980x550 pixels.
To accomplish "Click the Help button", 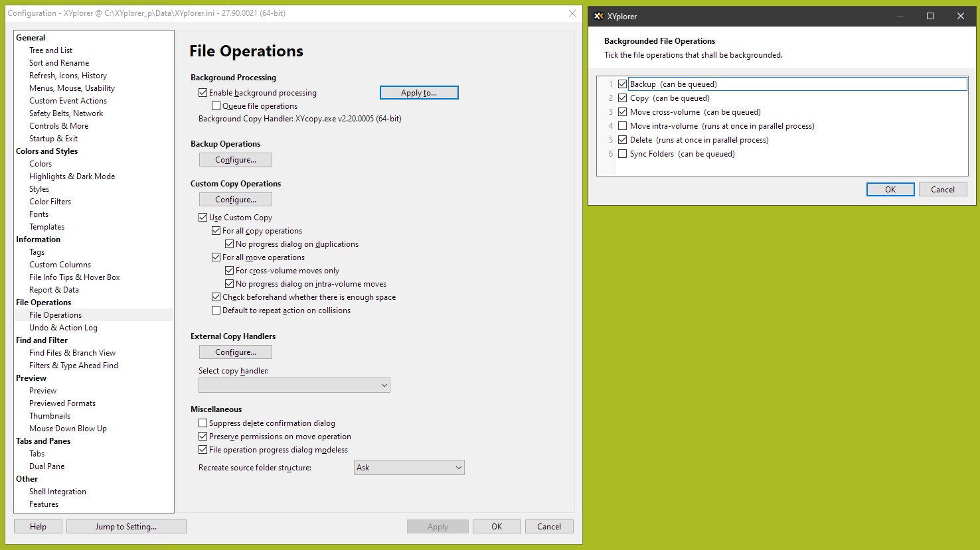I will 38,527.
